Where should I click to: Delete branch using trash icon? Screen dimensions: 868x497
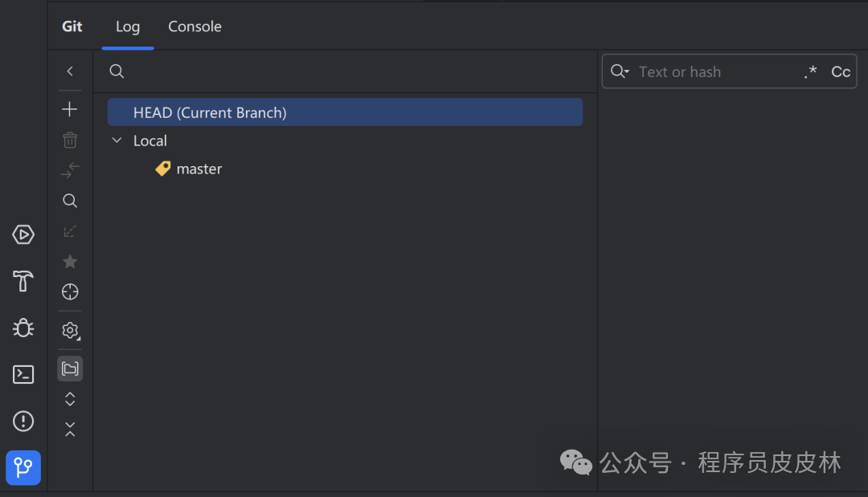pos(70,140)
